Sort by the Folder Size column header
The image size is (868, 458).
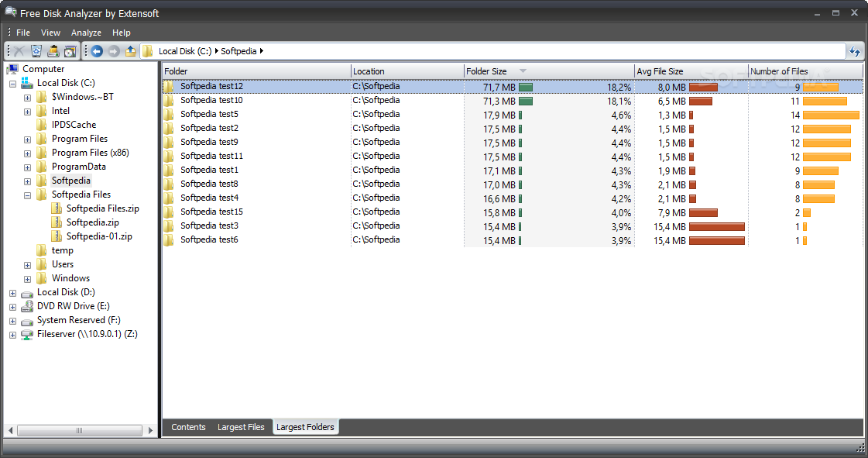pyautogui.click(x=549, y=71)
